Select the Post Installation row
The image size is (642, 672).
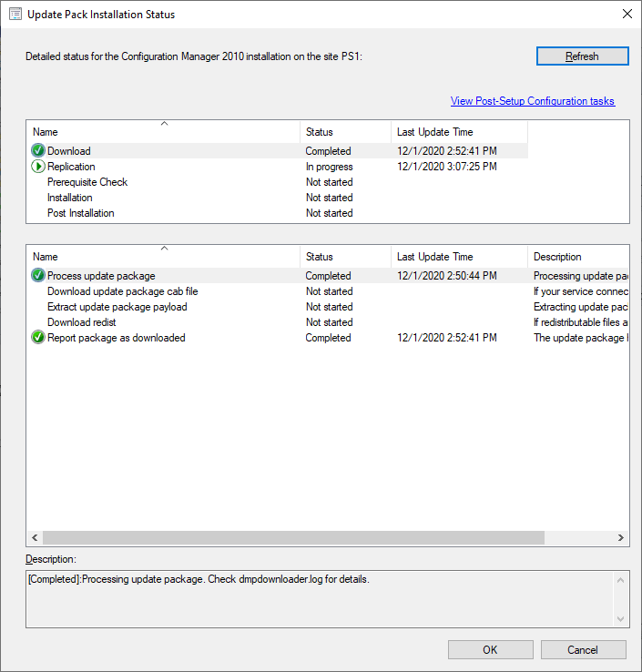click(x=81, y=213)
